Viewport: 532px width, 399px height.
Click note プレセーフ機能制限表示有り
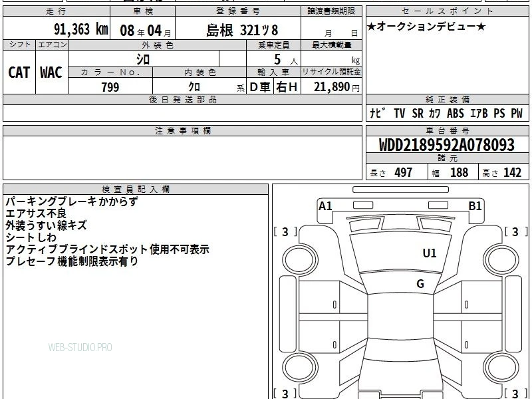[x=72, y=261]
